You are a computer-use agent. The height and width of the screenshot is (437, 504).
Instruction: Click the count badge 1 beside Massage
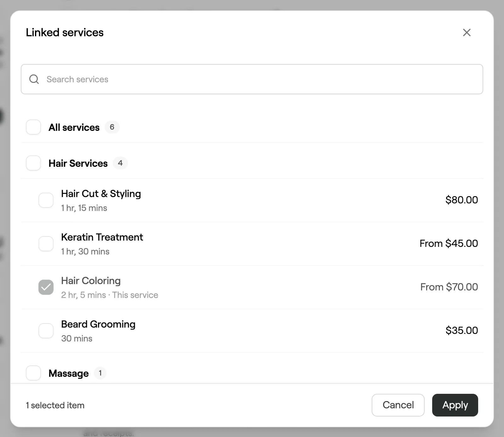[100, 373]
